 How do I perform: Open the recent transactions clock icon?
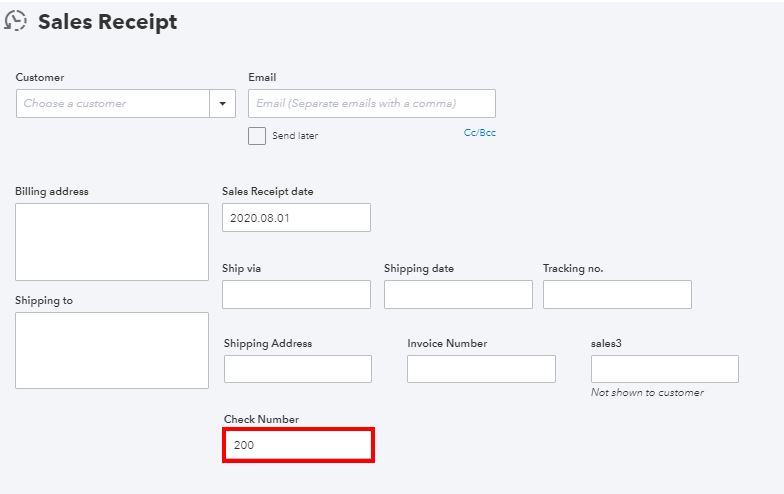click(x=16, y=22)
